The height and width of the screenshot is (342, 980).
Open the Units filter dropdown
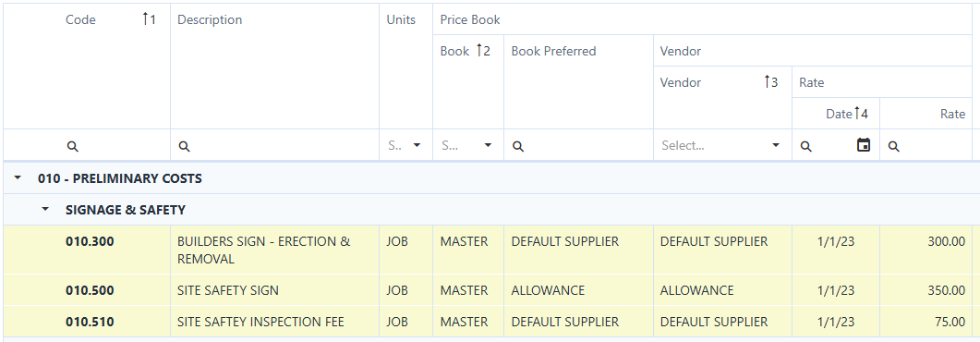click(x=417, y=146)
